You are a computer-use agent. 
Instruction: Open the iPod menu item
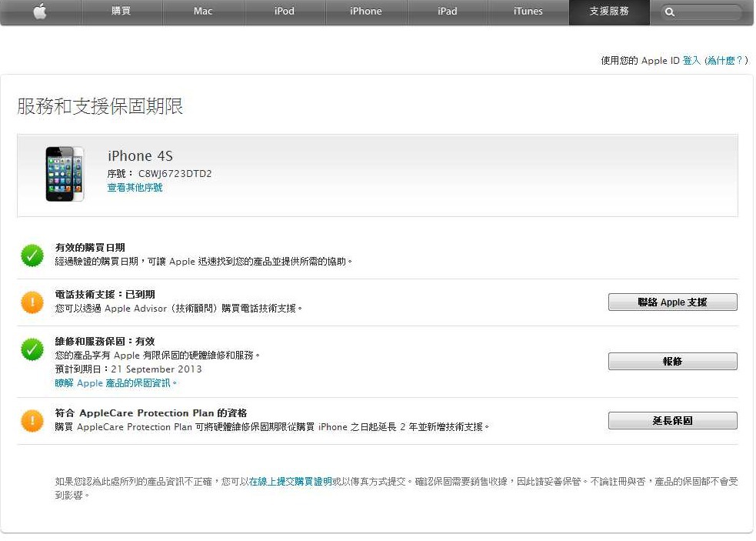pos(285,11)
